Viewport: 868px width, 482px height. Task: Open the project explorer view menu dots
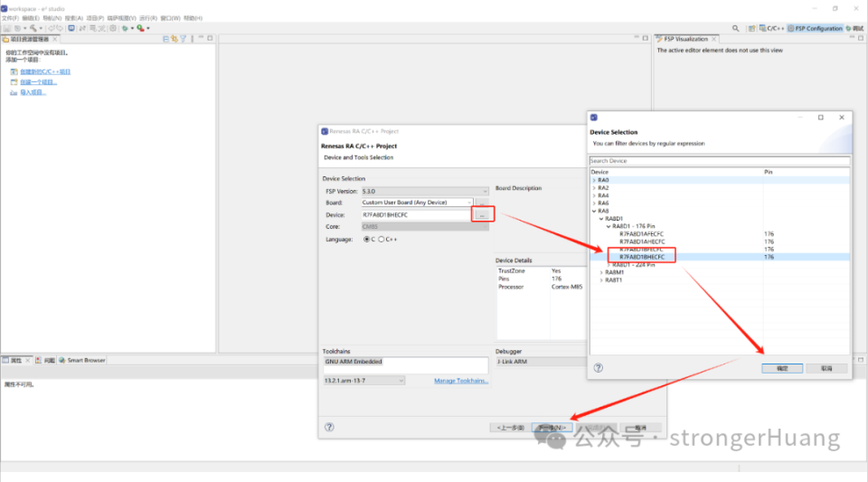pyautogui.click(x=192, y=39)
